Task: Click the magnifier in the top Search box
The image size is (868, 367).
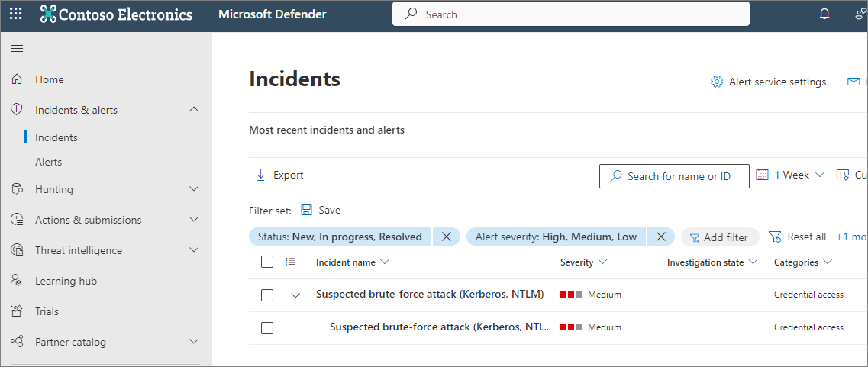Action: coord(411,14)
